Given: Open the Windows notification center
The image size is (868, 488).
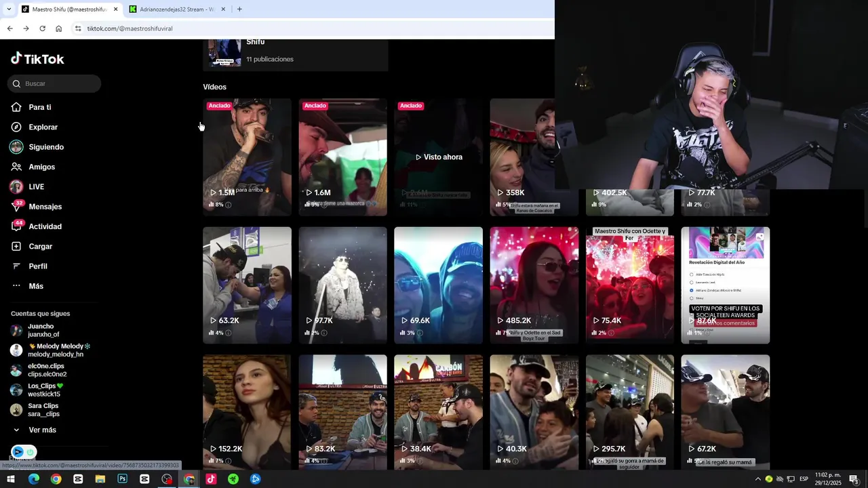Looking at the screenshot, I should coord(854,479).
